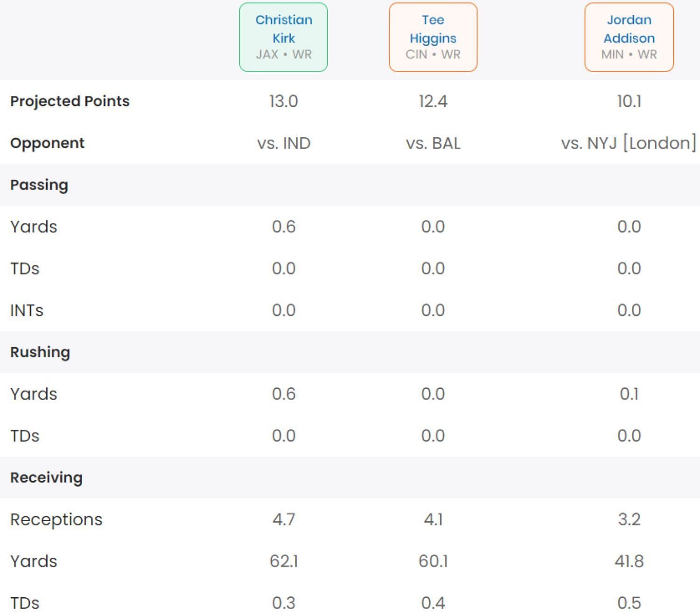Click the Receiving section header
The width and height of the screenshot is (700, 616).
pyautogui.click(x=46, y=478)
